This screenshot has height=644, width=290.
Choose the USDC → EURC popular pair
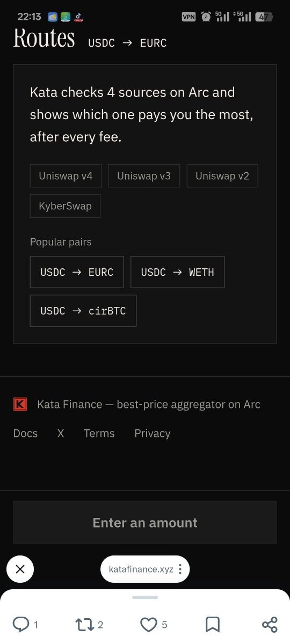point(77,272)
